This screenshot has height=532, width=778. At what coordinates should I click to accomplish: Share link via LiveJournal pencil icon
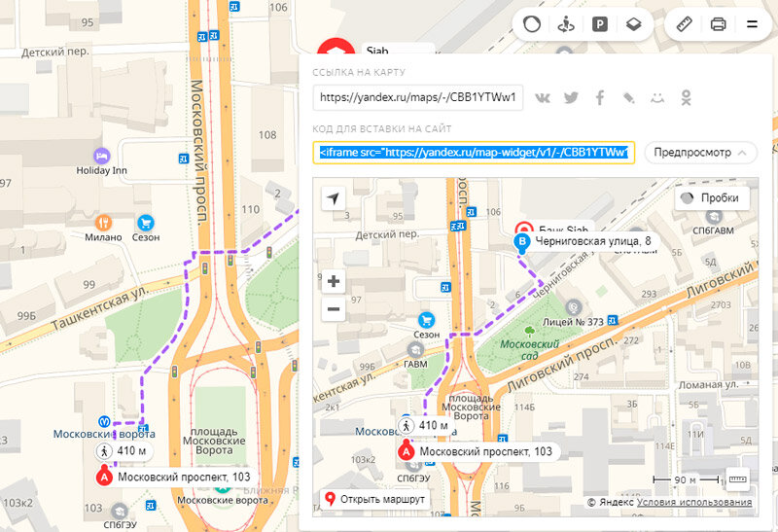point(628,98)
